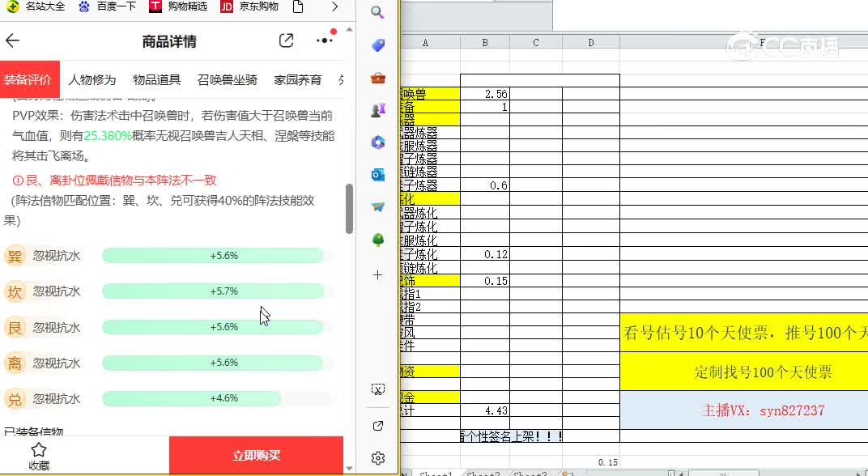Open the settings gear at sidebar bottom
Viewport: 868px width, 476px height.
coord(377,457)
